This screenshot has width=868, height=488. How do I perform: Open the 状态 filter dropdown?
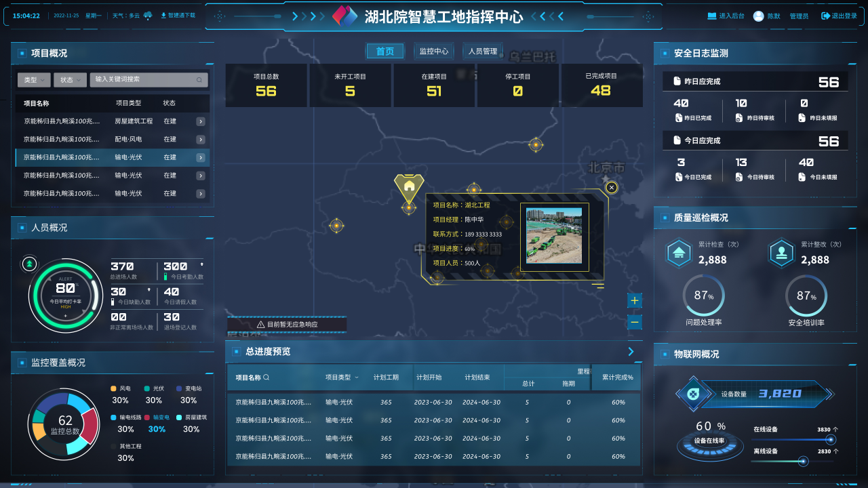[x=70, y=80]
